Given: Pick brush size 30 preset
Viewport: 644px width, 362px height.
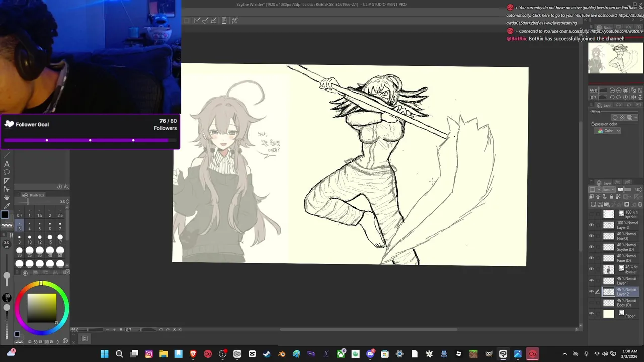Looking at the screenshot, I should [40, 252].
